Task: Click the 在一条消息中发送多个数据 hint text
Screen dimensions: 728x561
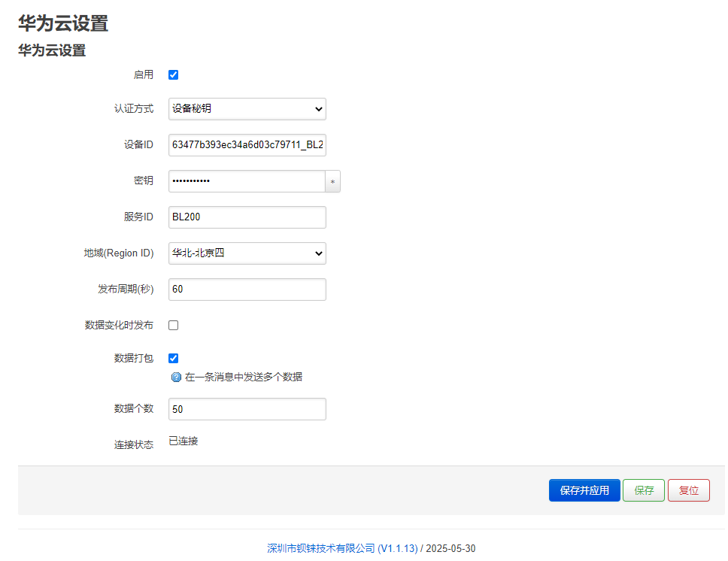Action: coord(243,377)
